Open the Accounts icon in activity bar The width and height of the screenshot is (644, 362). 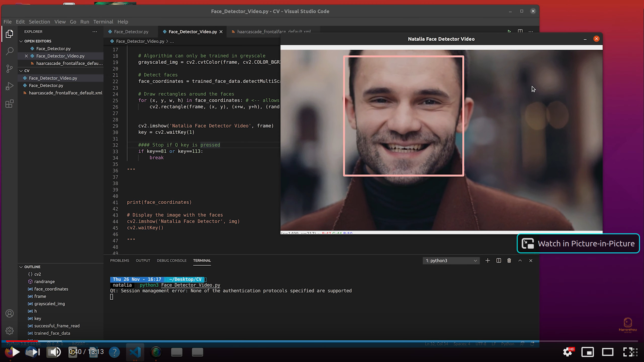[10, 313]
